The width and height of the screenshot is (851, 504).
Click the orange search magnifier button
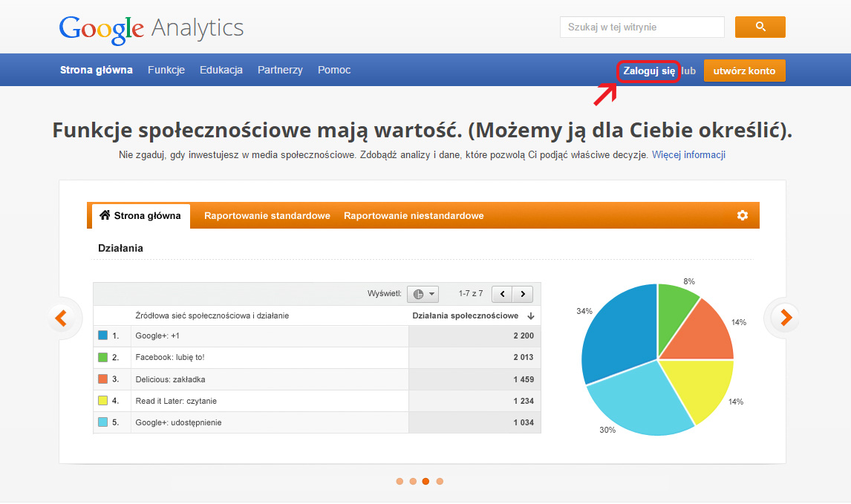tap(760, 27)
